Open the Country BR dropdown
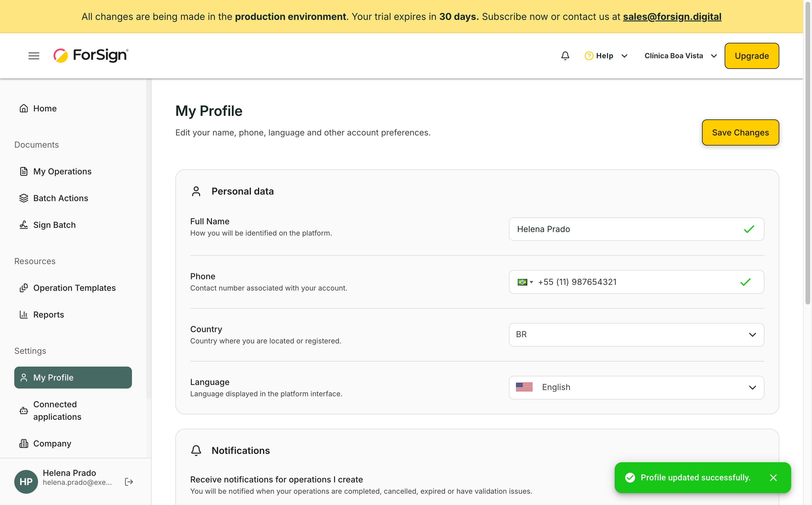The width and height of the screenshot is (812, 505). [x=636, y=335]
